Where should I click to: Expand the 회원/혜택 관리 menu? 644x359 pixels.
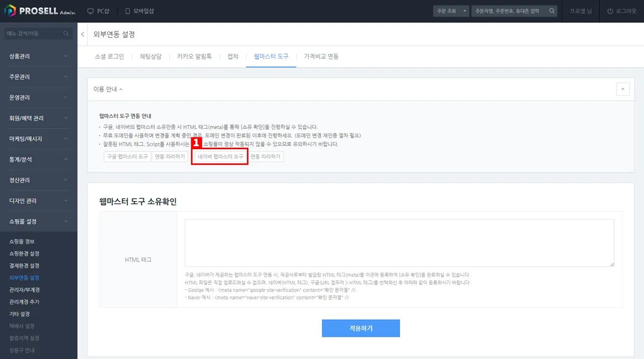[x=38, y=118]
